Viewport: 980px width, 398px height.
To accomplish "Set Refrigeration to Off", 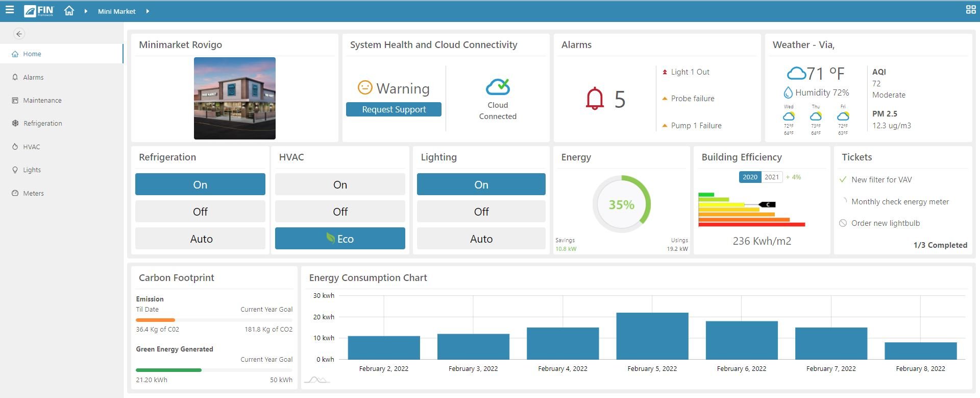I will tap(200, 212).
